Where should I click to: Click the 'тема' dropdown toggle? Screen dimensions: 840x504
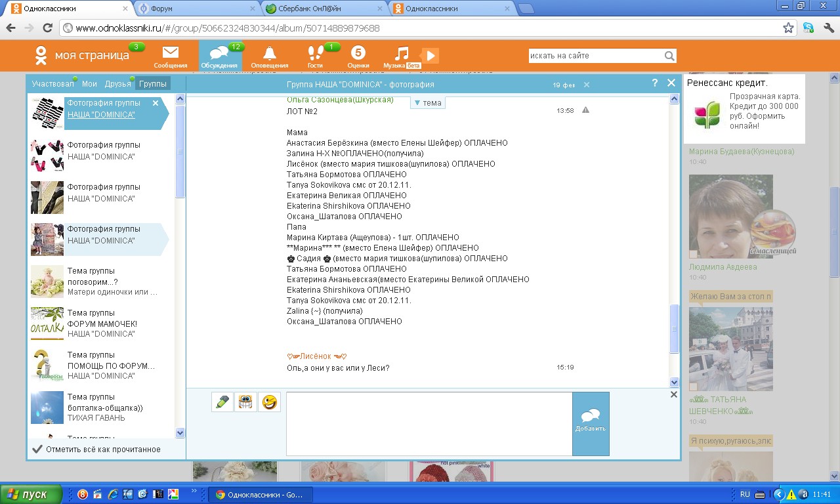428,103
